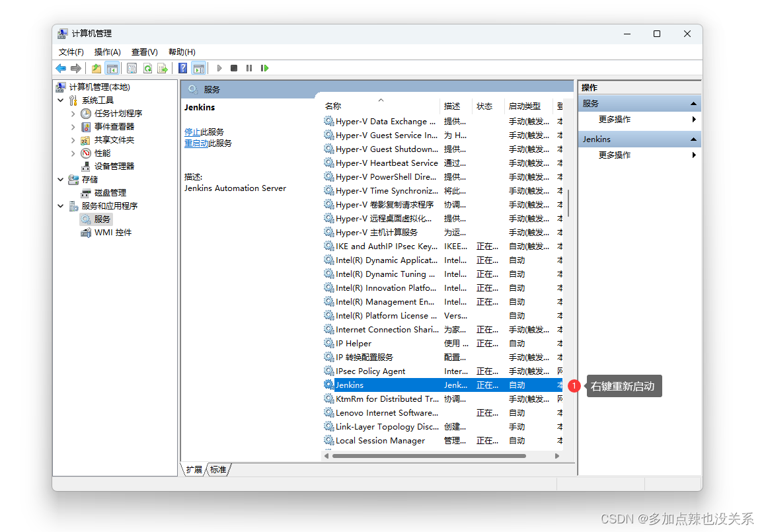
Task: Select the IP Helper service row
Action: (x=354, y=344)
